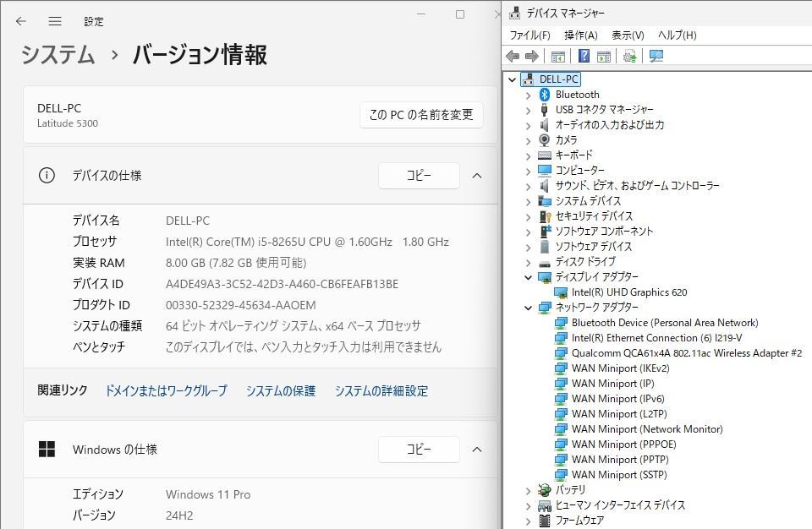Image resolution: width=812 pixels, height=529 pixels.
Task: Open the 操作(A) menu
Action: (580, 35)
